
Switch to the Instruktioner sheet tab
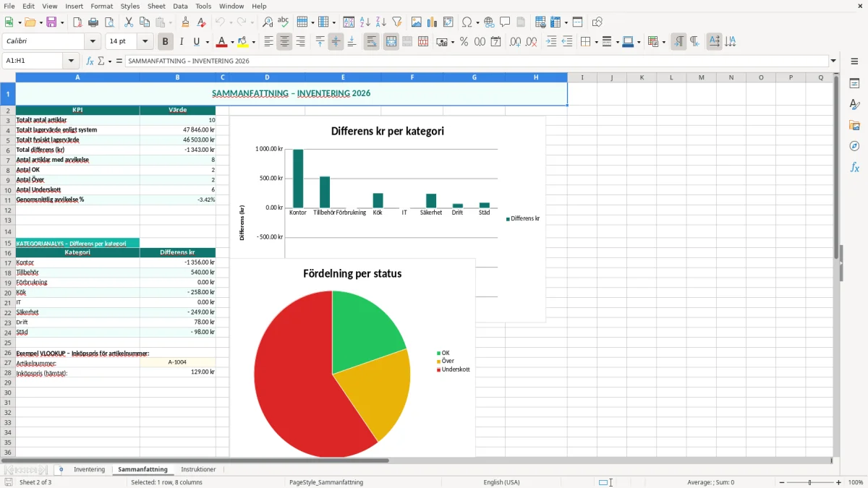(198, 469)
